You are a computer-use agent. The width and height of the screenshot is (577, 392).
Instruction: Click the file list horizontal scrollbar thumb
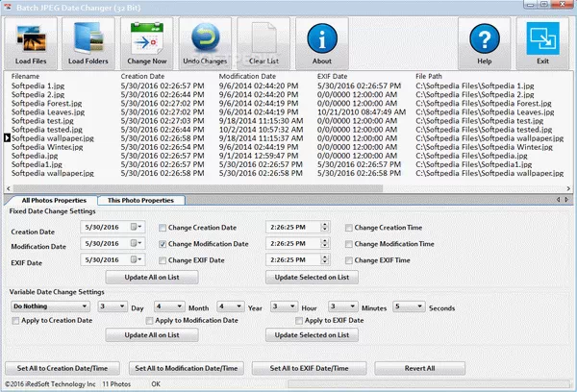coord(197,188)
